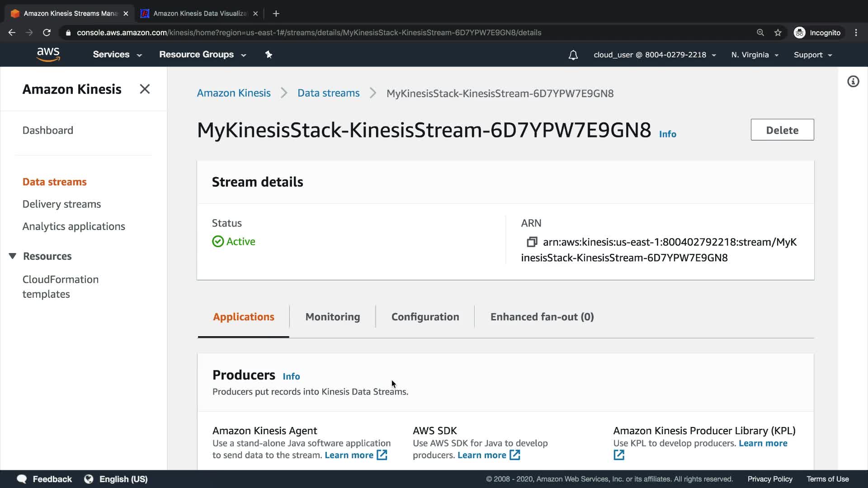Open Delivery streams in the sidebar

click(61, 204)
